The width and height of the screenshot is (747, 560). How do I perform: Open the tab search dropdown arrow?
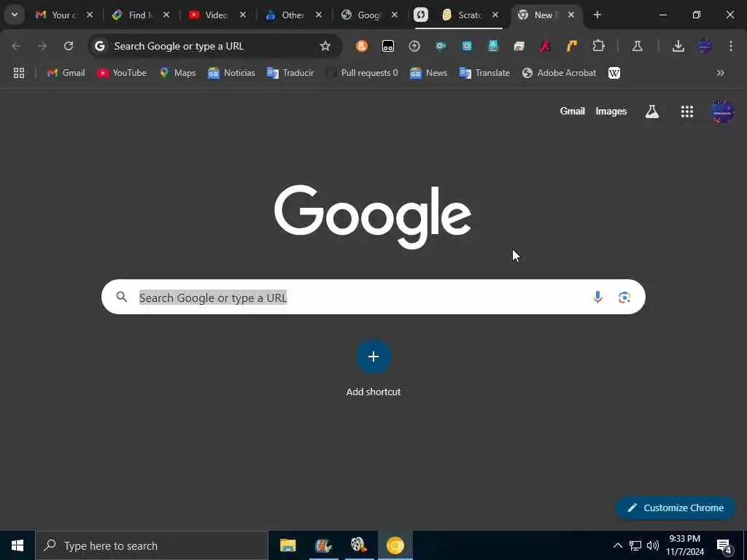(x=15, y=15)
